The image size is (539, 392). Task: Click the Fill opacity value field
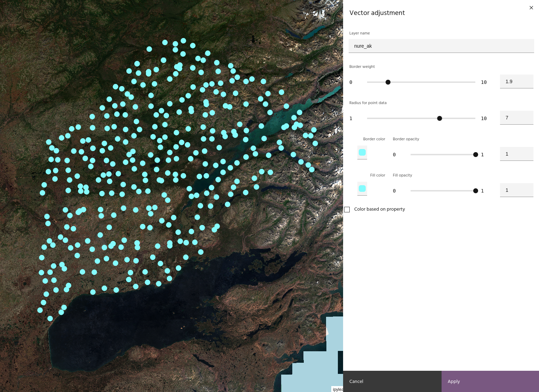click(516, 190)
